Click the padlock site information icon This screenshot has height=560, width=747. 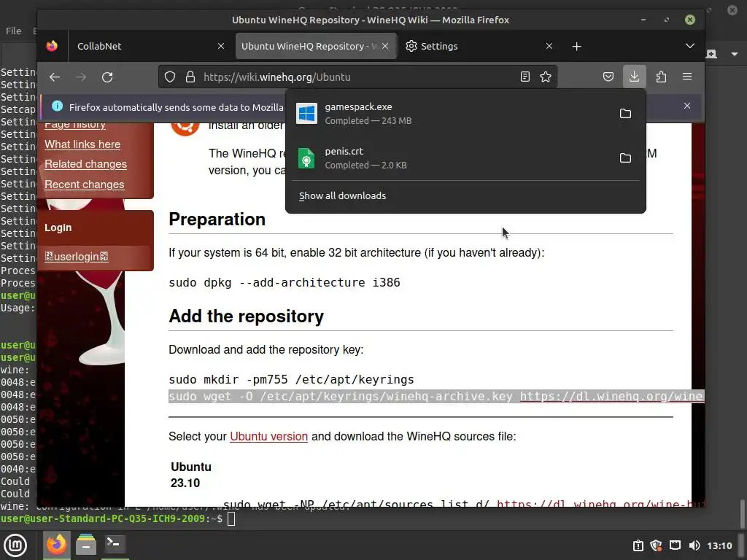[190, 77]
